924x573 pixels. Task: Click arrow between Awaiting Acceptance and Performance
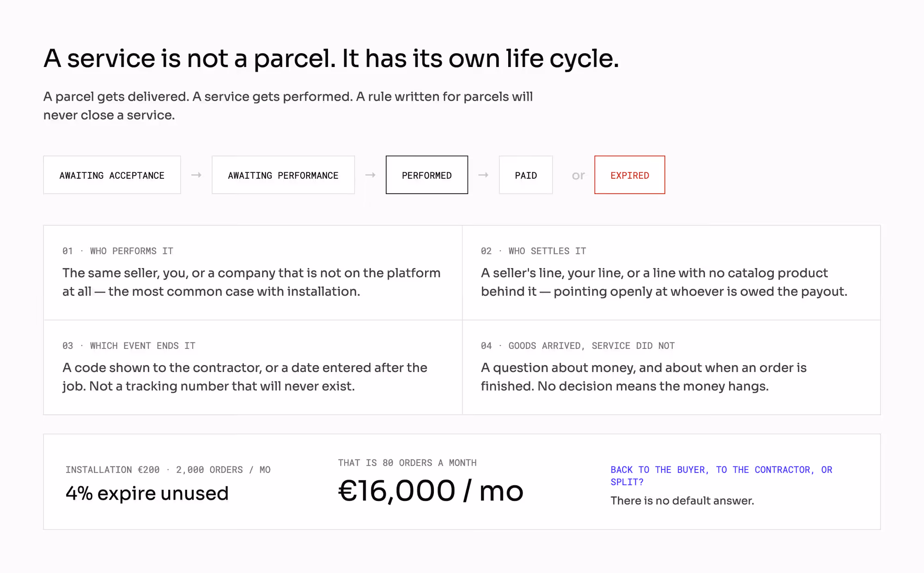[196, 175]
